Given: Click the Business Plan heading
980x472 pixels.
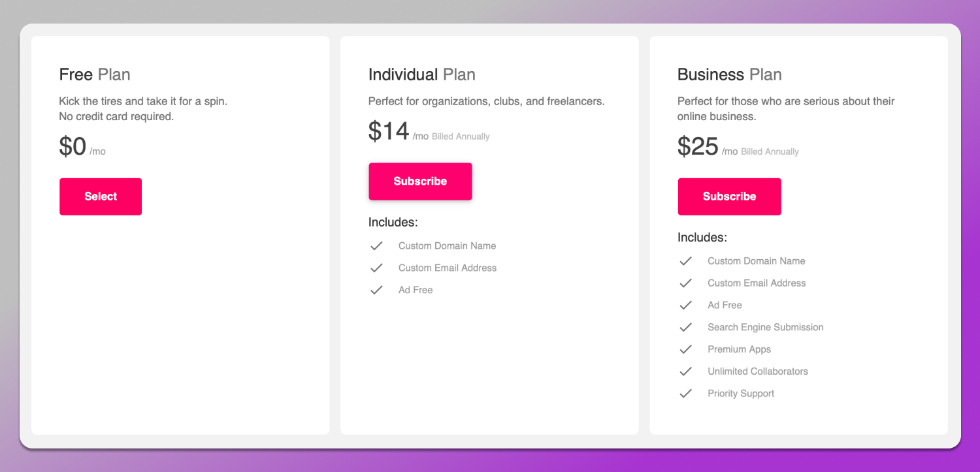Looking at the screenshot, I should [x=729, y=74].
